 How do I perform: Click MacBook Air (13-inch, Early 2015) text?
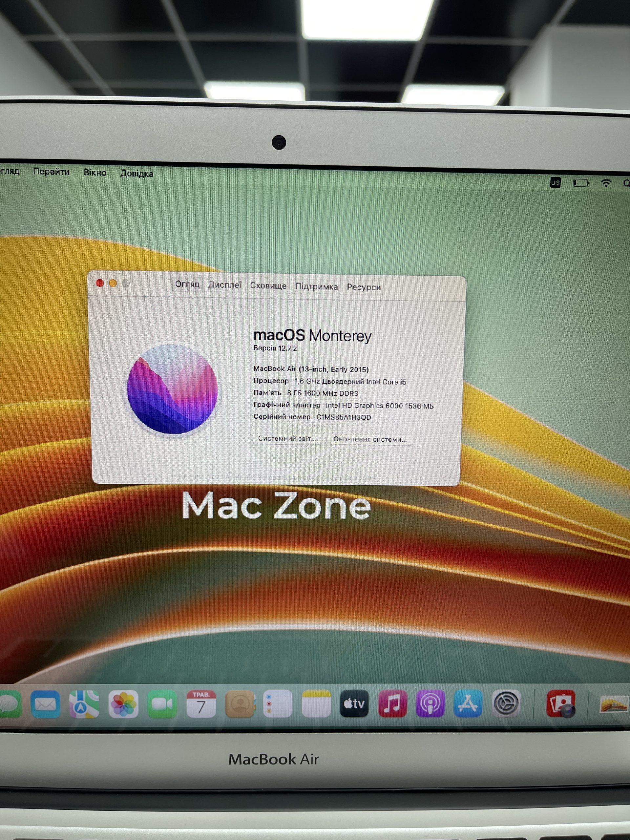pyautogui.click(x=311, y=369)
